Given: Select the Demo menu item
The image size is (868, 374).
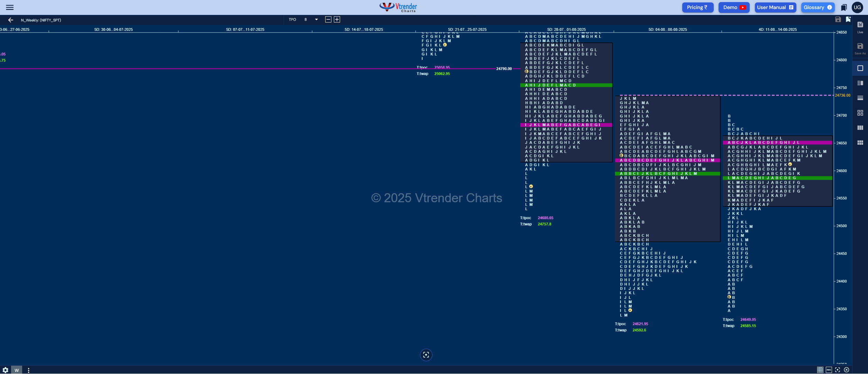Looking at the screenshot, I should pos(734,7).
